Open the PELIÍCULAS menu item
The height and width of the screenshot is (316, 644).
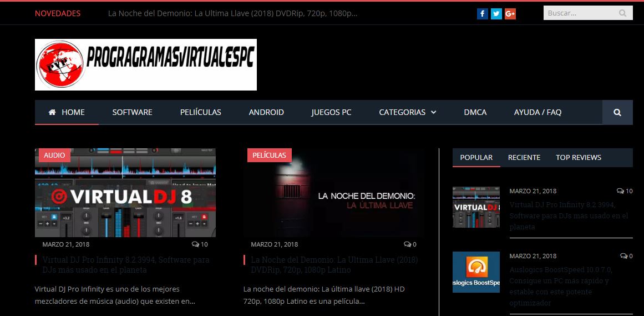pos(200,112)
